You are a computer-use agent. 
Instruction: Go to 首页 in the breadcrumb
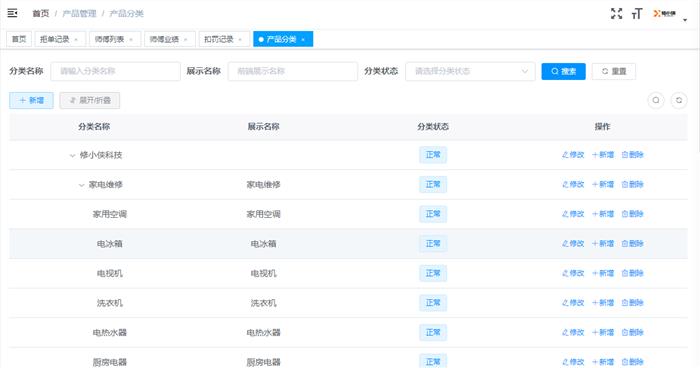[41, 13]
